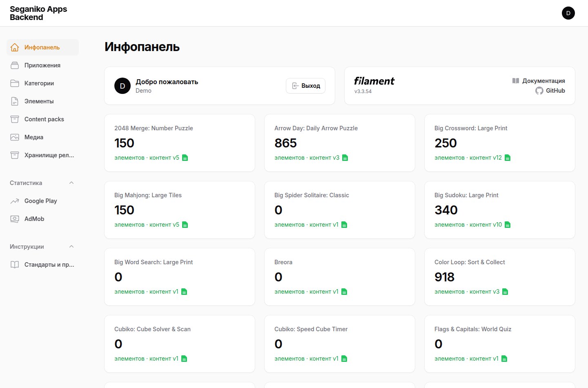Collapse the Инструкции sidebar group
Image resolution: width=588 pixels, height=388 pixels.
(71, 247)
